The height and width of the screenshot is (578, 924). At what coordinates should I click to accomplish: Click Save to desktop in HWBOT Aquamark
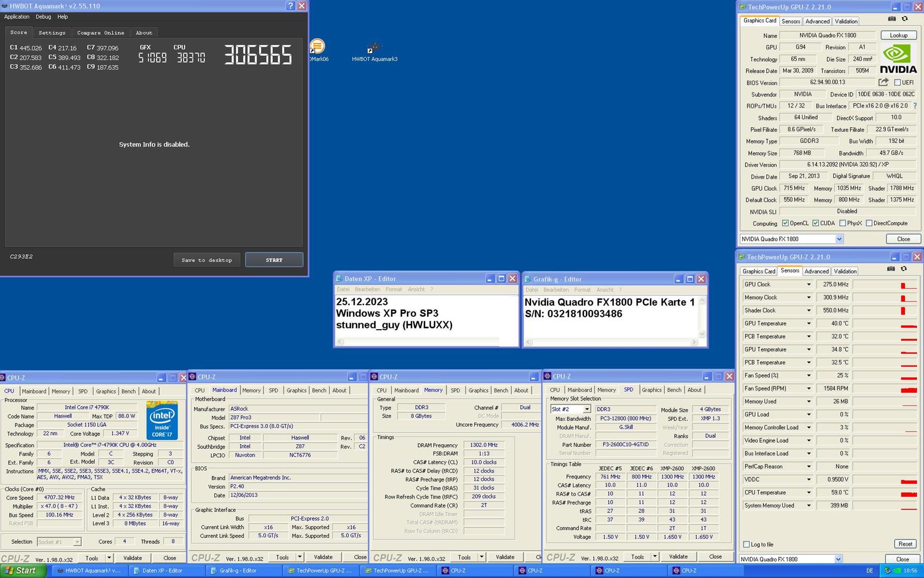[x=206, y=260]
